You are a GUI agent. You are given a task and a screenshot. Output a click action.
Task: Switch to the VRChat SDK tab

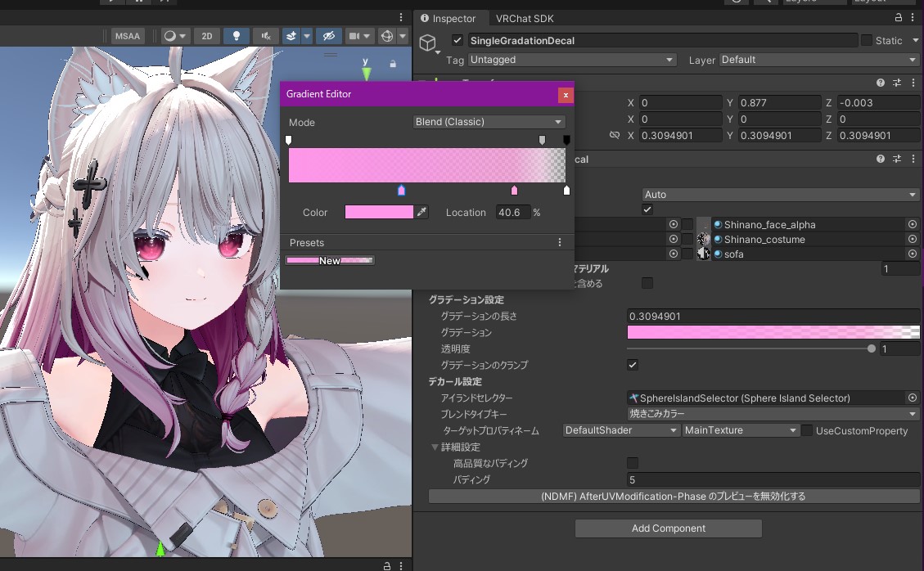point(524,18)
